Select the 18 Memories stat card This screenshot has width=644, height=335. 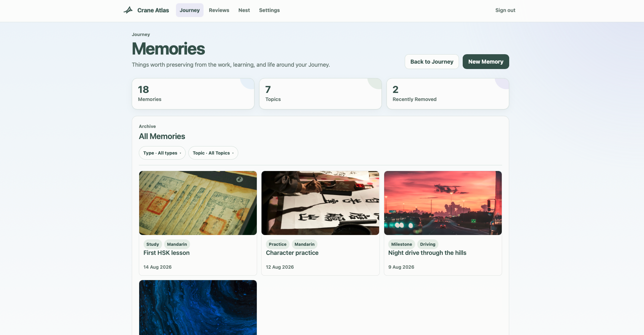(x=193, y=94)
